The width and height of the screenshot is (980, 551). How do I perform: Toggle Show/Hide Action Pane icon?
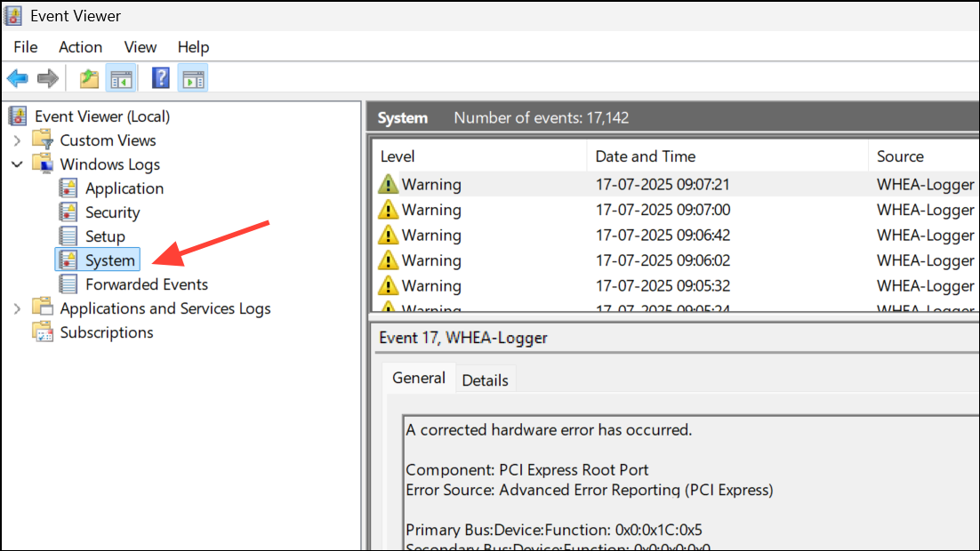193,79
